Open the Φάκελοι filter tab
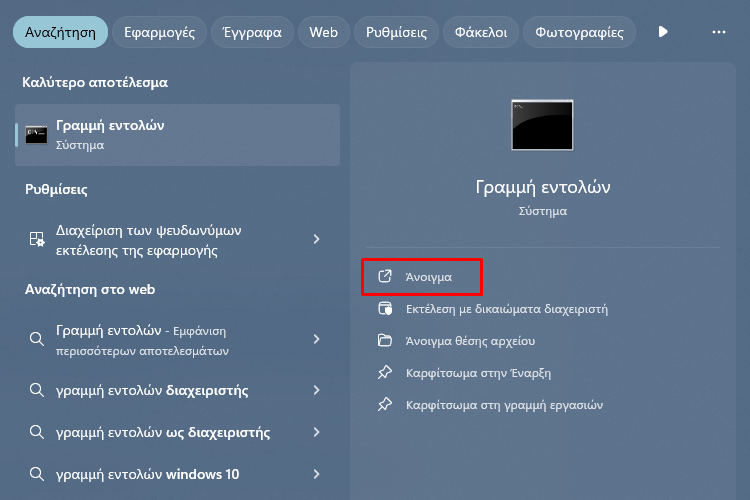This screenshot has width=750, height=500. (481, 32)
